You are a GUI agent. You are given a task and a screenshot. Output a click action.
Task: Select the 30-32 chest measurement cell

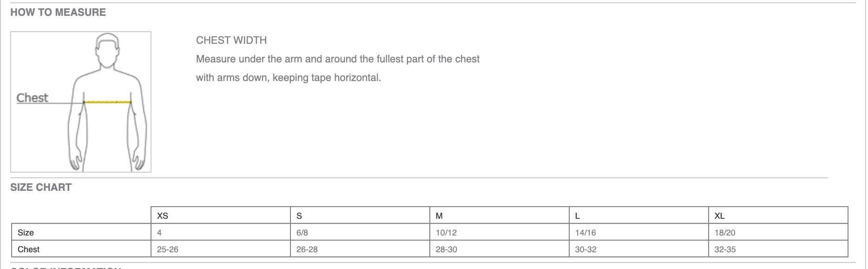click(x=585, y=249)
